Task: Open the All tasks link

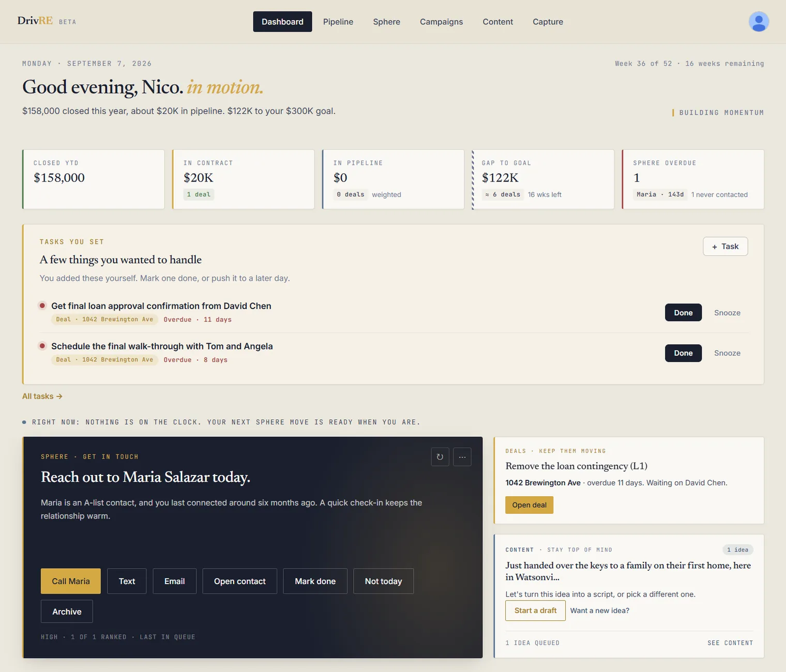Action: click(x=42, y=396)
